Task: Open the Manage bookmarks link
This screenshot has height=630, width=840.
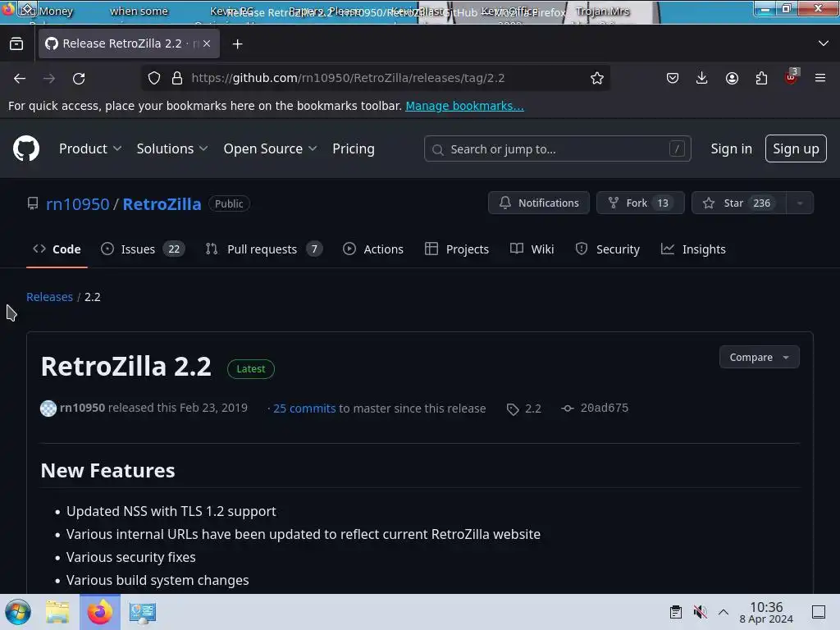Action: click(x=464, y=106)
